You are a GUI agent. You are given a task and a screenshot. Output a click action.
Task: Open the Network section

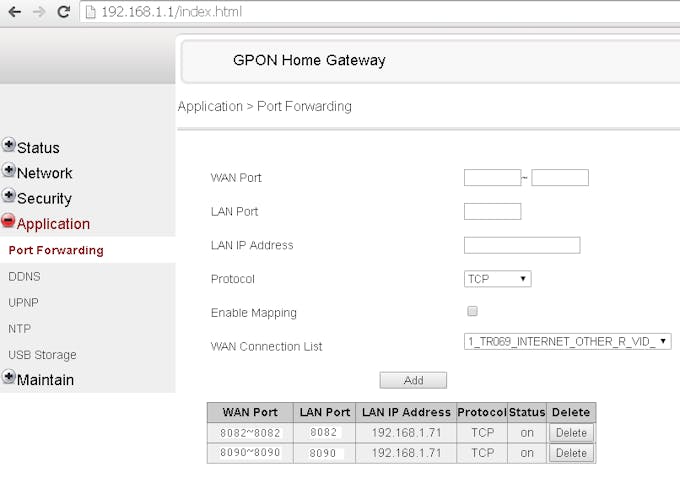(x=44, y=173)
